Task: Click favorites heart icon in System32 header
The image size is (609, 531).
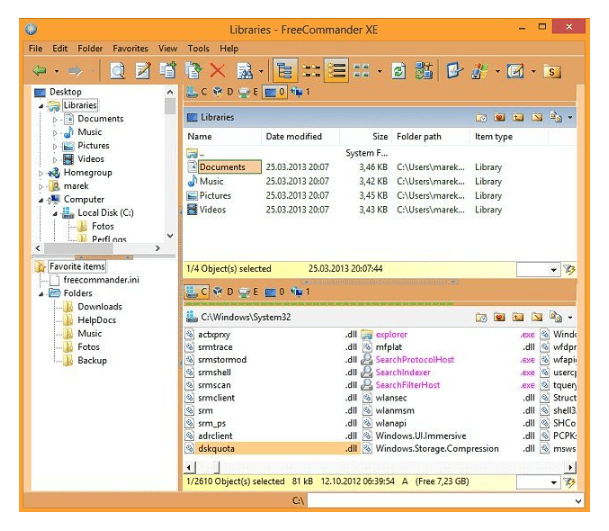Action: point(499,318)
